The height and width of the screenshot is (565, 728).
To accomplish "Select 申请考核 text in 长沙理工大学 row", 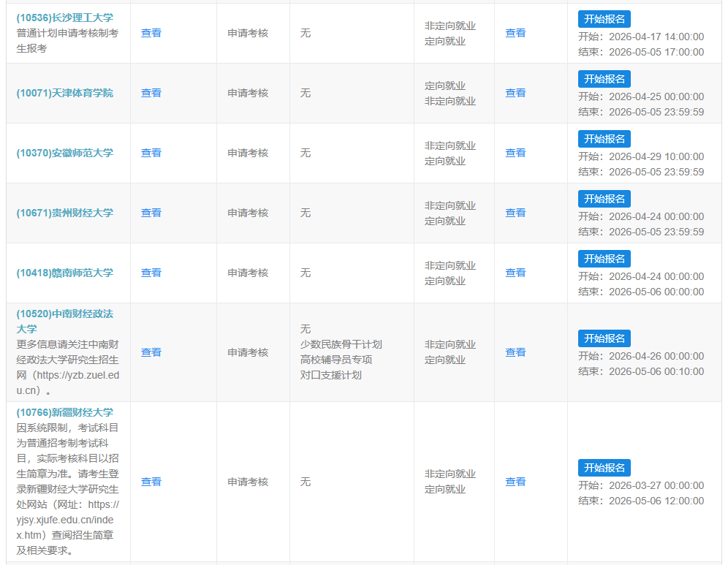I will tap(248, 33).
